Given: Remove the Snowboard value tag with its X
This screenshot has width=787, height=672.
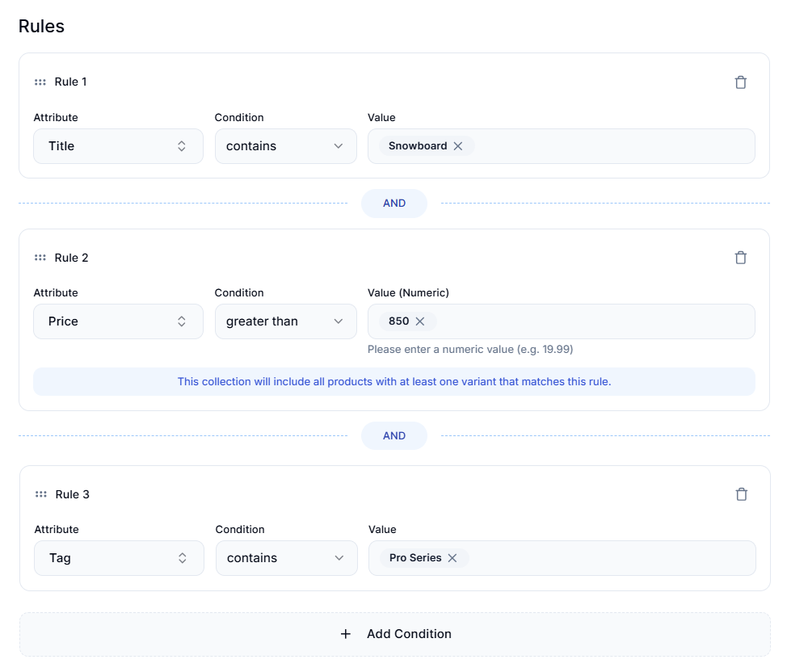Looking at the screenshot, I should click(458, 145).
